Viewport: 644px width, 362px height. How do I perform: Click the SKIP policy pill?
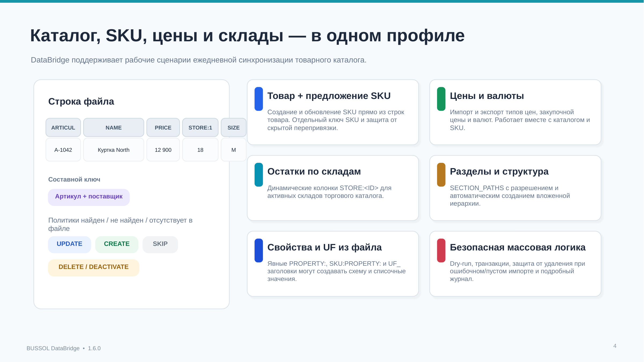(x=160, y=244)
